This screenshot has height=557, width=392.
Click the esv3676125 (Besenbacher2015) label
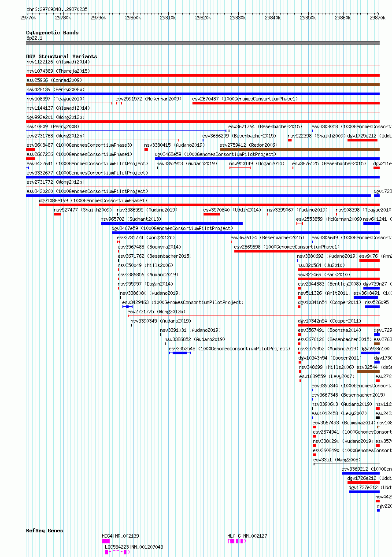pyautogui.click(x=329, y=163)
